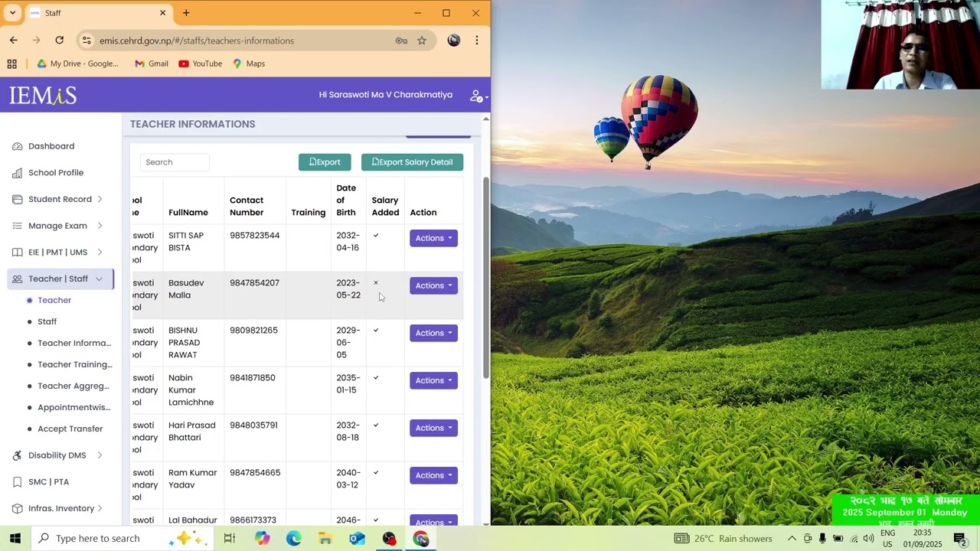Open the Google apps grid in bookmarks bar

point(12,64)
